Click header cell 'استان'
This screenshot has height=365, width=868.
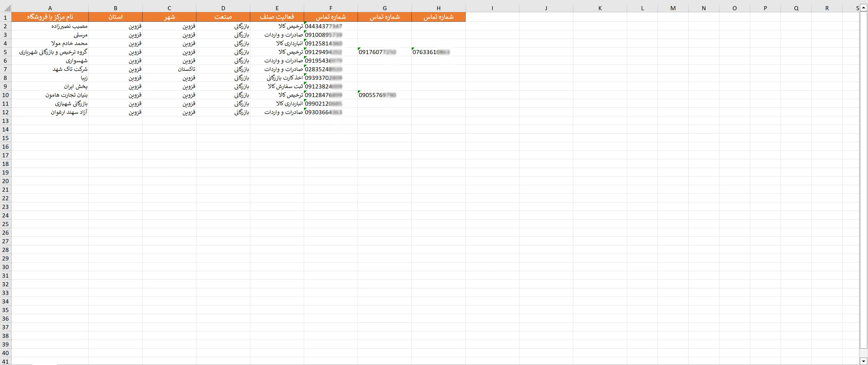[x=115, y=17]
